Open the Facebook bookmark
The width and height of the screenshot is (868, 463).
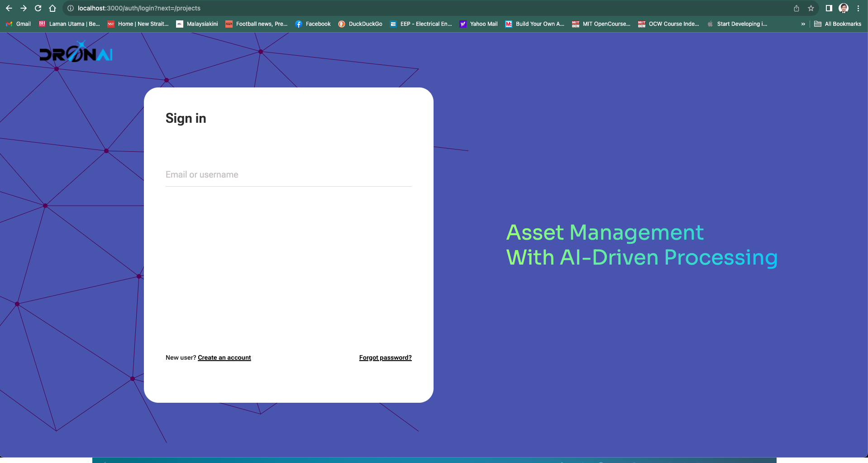click(x=313, y=24)
